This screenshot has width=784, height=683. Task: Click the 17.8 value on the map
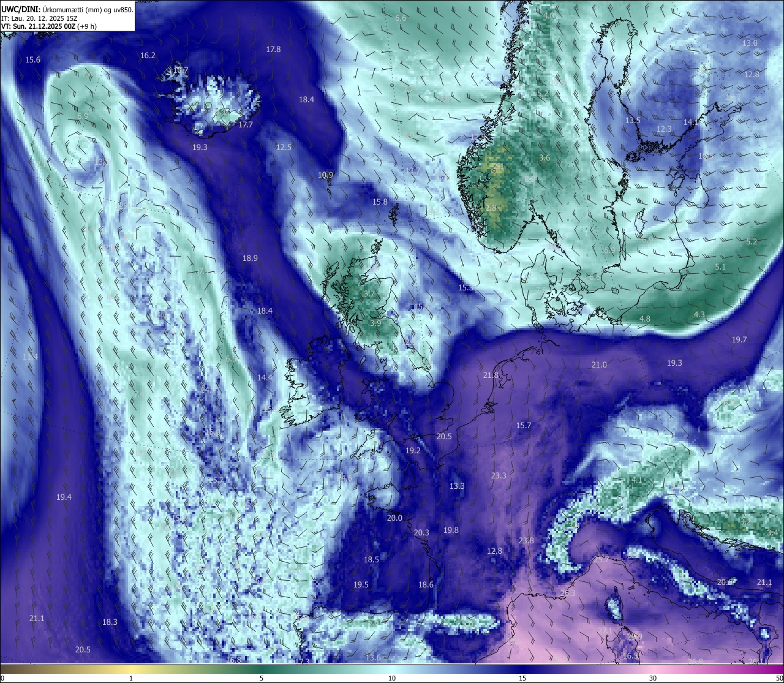point(273,50)
